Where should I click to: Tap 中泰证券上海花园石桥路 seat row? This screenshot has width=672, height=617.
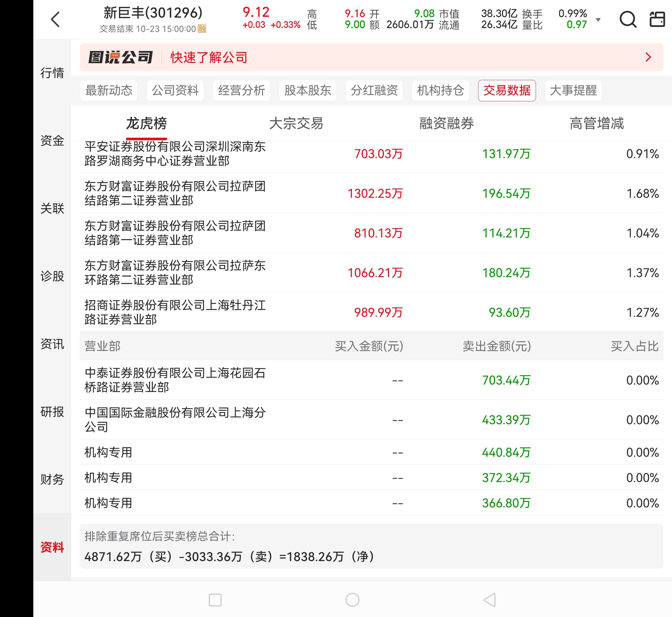175,380
